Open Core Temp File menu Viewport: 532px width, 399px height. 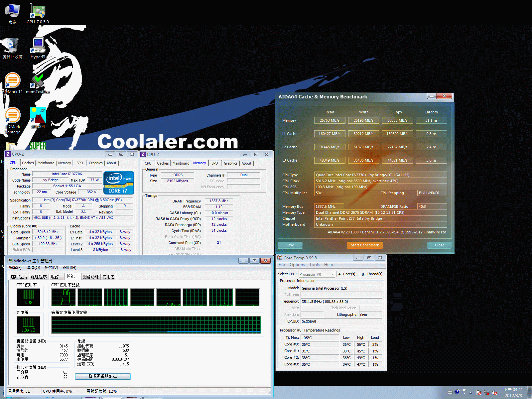click(x=282, y=265)
